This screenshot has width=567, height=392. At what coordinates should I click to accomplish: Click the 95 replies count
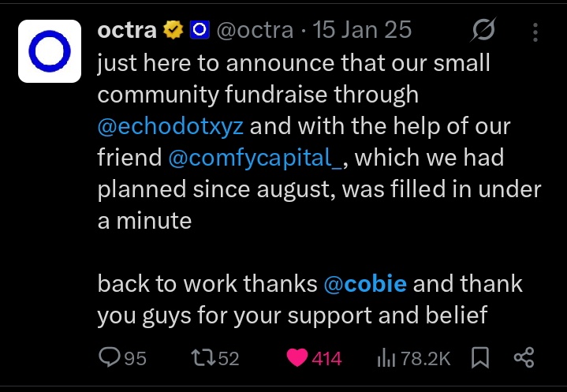coord(135,359)
